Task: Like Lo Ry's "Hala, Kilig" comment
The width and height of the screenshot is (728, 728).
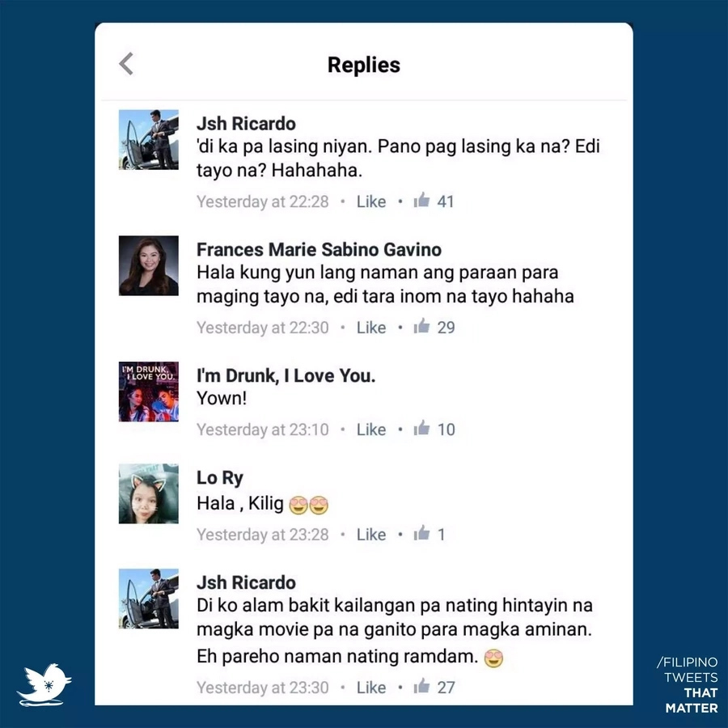Action: tap(371, 535)
